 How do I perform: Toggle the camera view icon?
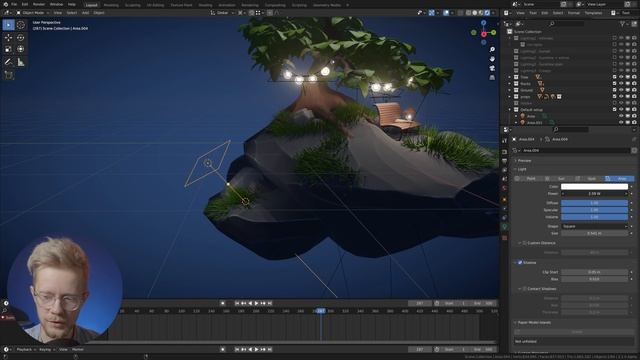pyautogui.click(x=492, y=68)
